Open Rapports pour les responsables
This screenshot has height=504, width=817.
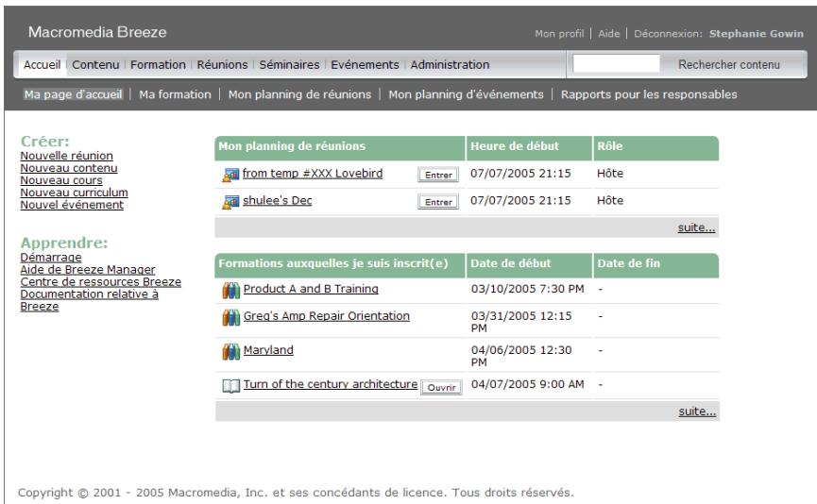tap(649, 94)
